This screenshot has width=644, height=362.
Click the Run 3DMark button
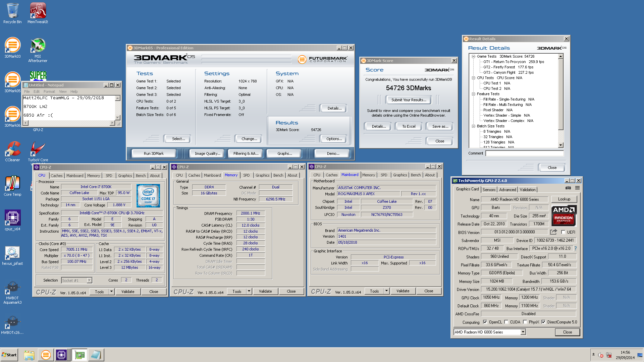tap(154, 154)
